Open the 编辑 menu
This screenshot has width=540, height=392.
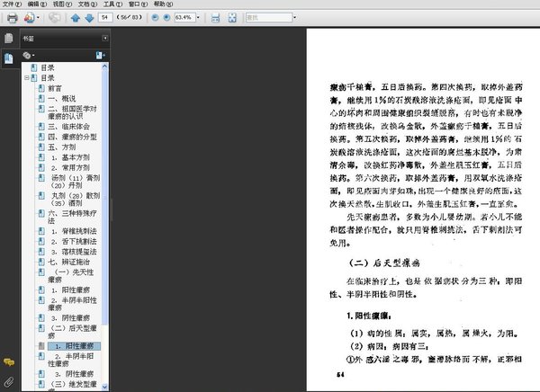pos(37,4)
